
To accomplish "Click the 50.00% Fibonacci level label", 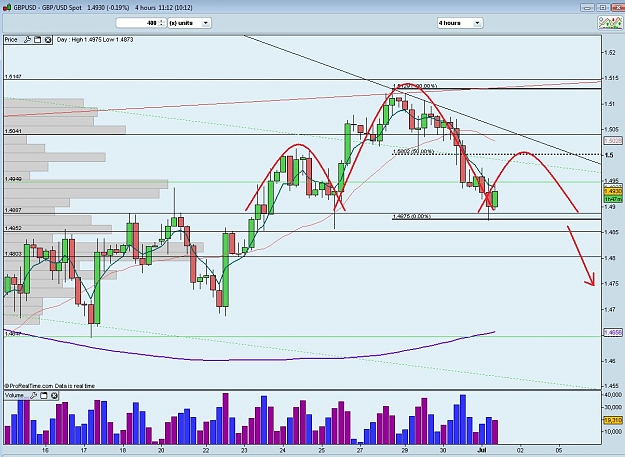I will point(413,152).
